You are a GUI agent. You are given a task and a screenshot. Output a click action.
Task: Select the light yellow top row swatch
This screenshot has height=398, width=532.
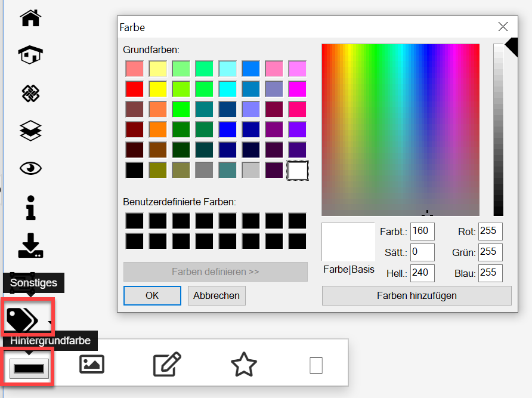pos(158,69)
